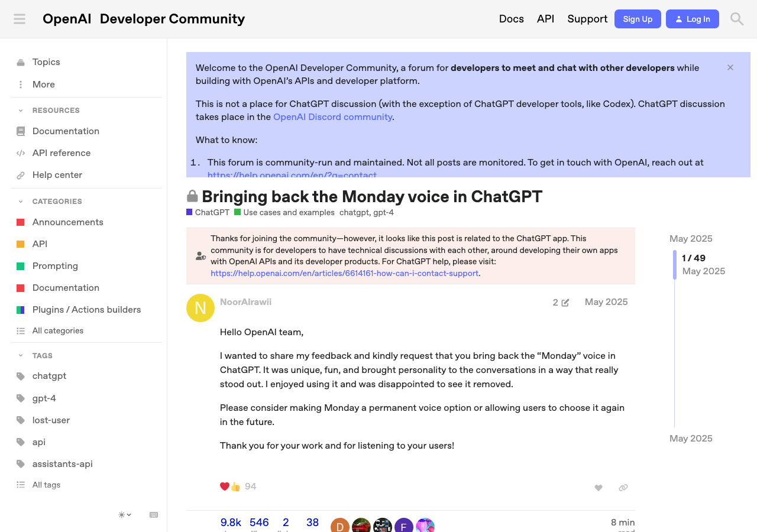The width and height of the screenshot is (757, 532).
Task: Open the OpenAI Discord community link
Action: 332,117
